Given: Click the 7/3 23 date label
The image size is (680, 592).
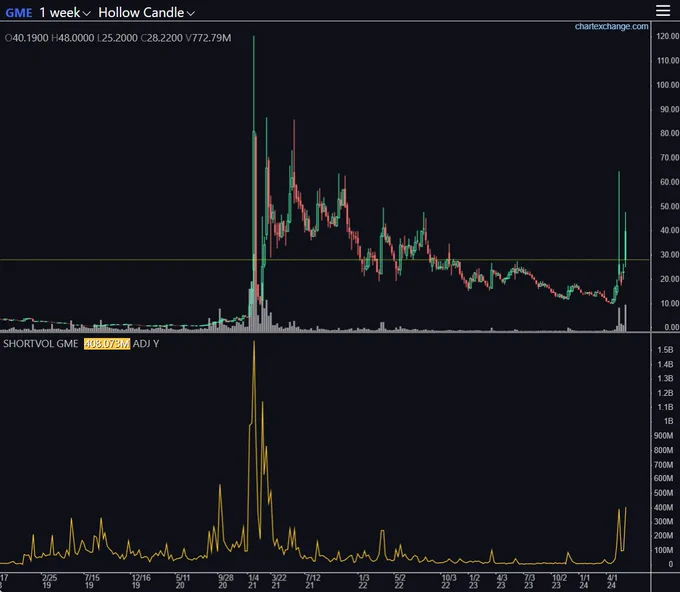Looking at the screenshot, I should (x=529, y=582).
